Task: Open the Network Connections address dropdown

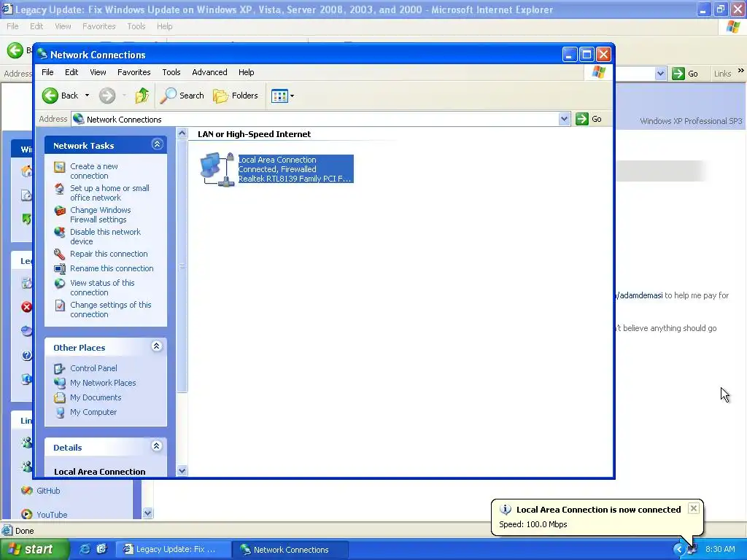Action: coord(564,119)
